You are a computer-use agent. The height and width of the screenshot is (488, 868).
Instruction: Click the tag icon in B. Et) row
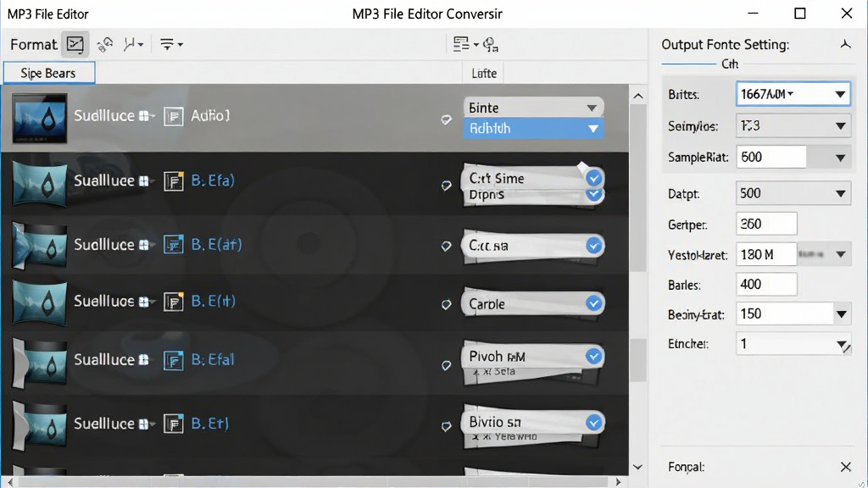click(x=446, y=426)
